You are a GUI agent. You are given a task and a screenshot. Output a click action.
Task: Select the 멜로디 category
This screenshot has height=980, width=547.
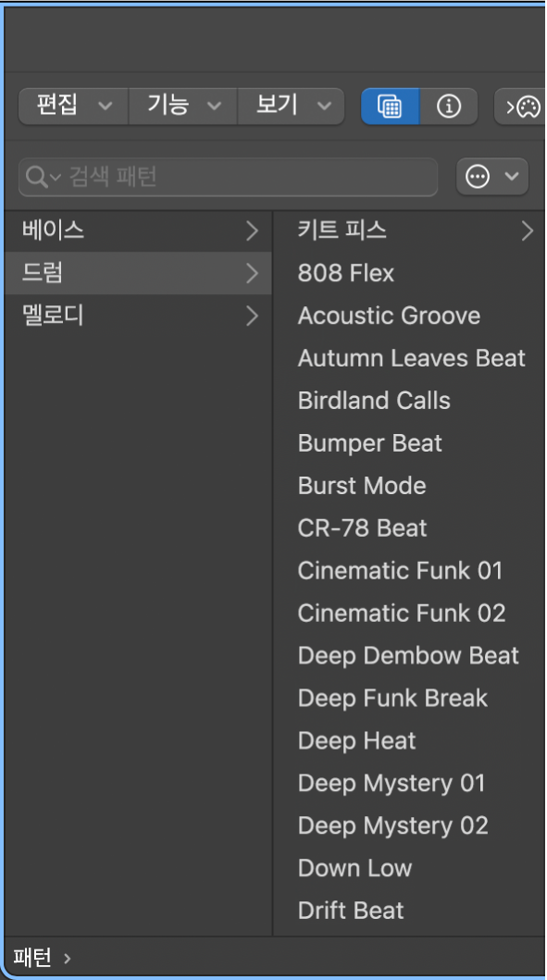[138, 316]
